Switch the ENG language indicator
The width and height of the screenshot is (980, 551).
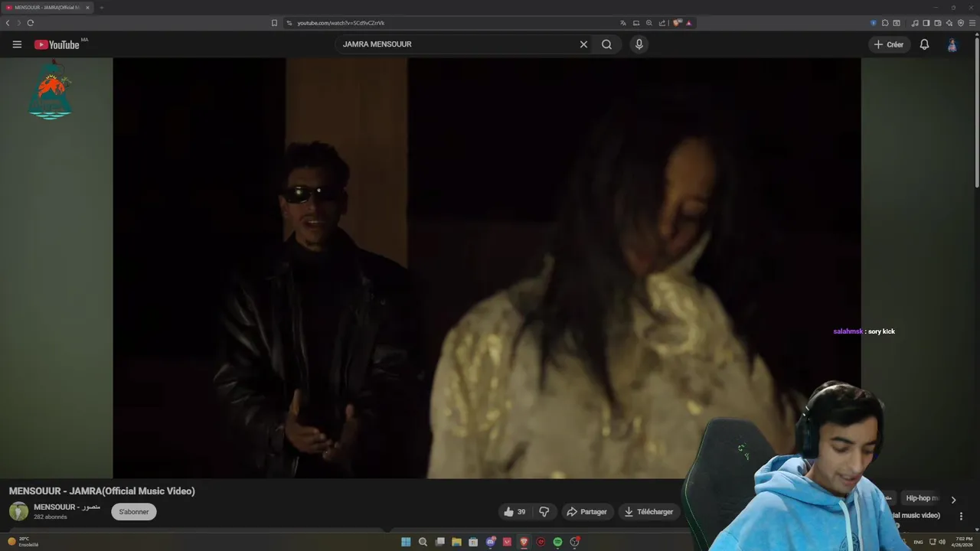(x=918, y=542)
